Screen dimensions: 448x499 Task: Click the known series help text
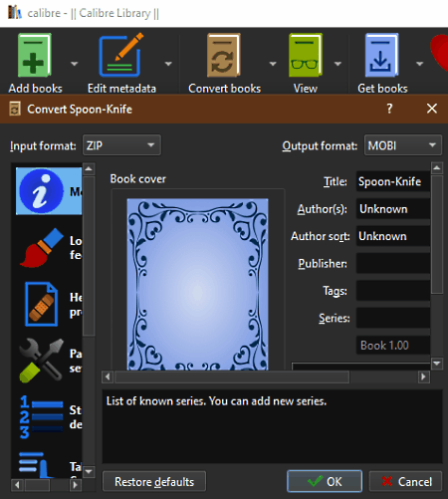click(x=216, y=401)
